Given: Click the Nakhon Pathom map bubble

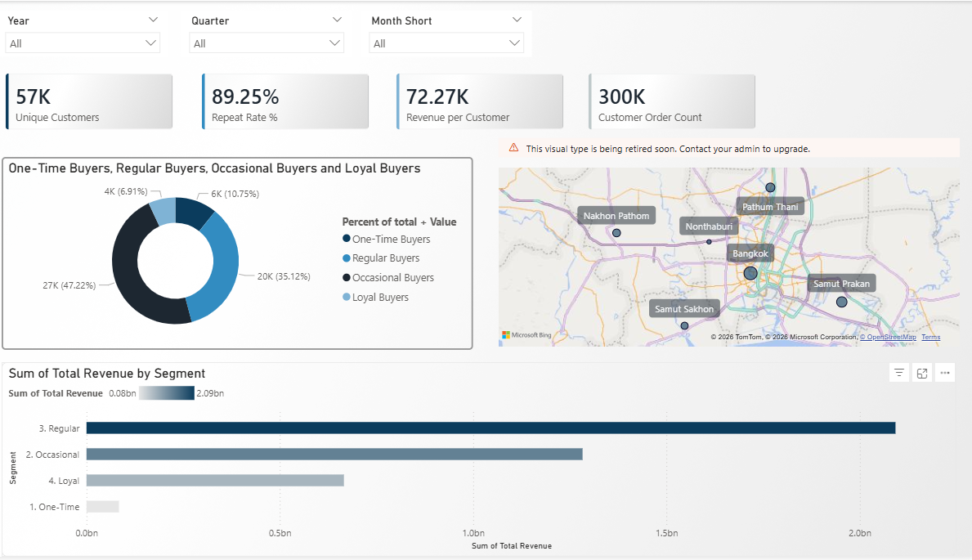Looking at the screenshot, I should click(x=616, y=233).
